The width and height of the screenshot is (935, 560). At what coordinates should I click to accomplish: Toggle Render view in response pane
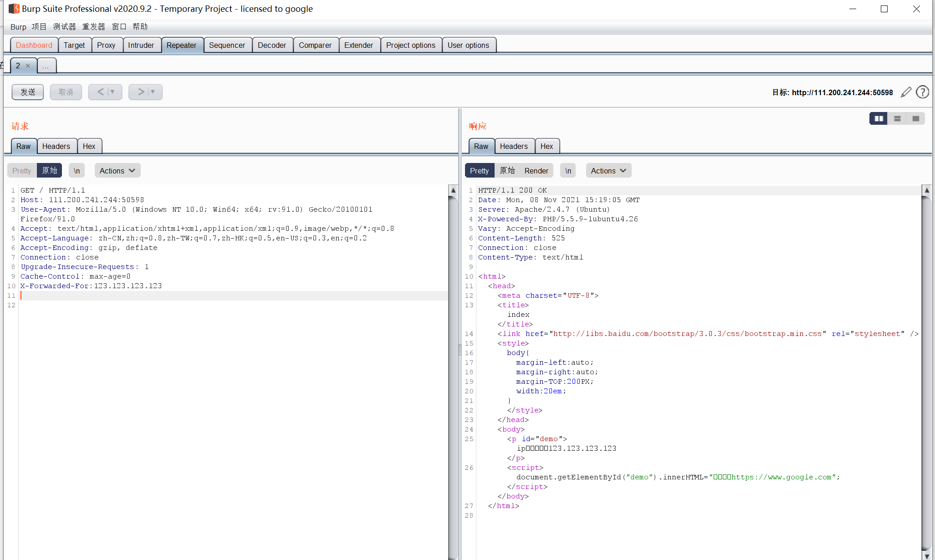[536, 171]
